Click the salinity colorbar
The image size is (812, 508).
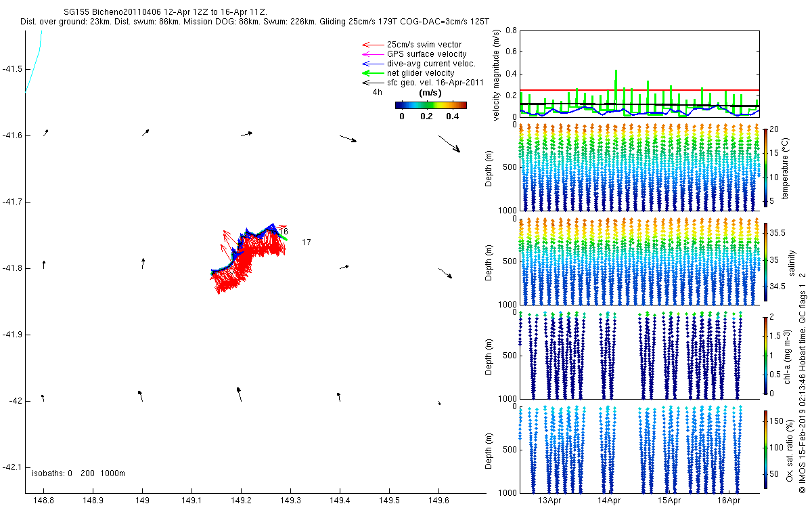point(765,261)
